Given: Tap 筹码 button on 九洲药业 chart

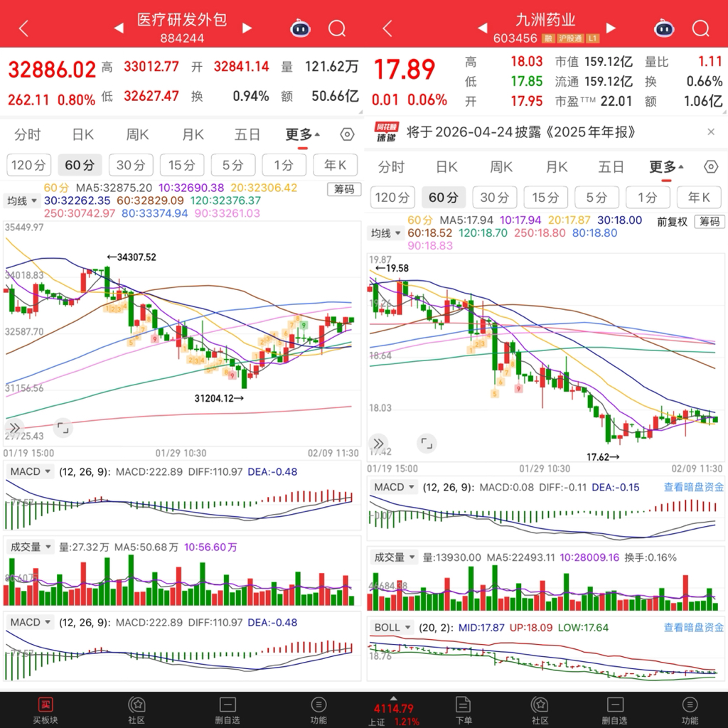Looking at the screenshot, I should (x=710, y=222).
